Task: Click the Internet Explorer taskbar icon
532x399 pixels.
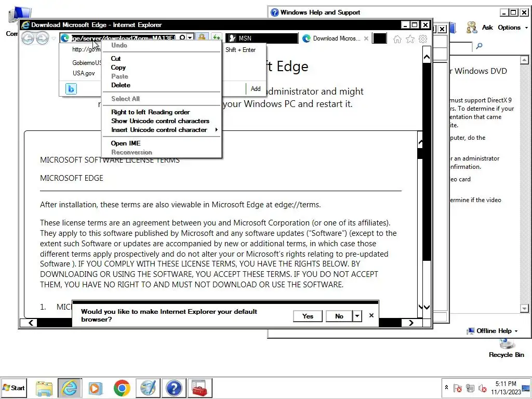Action: pos(70,388)
